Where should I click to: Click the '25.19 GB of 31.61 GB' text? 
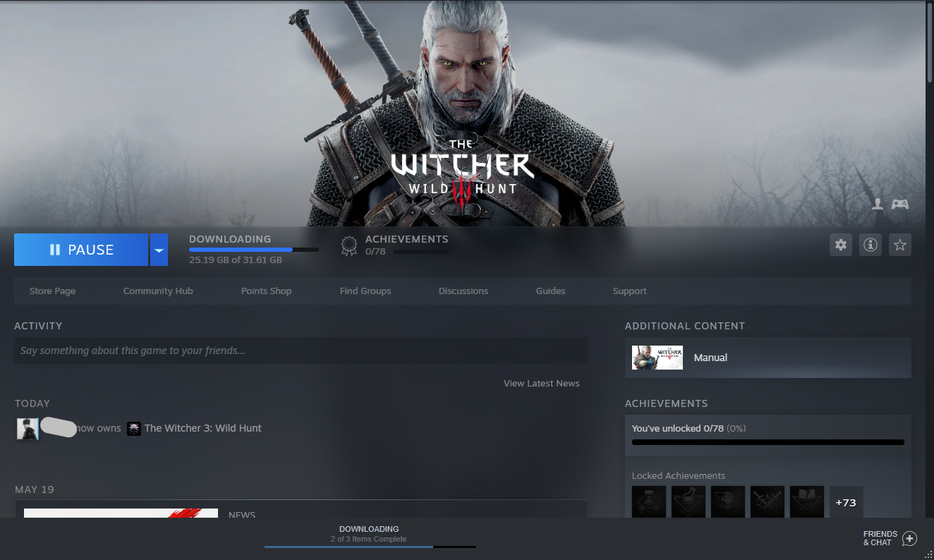pyautogui.click(x=236, y=260)
